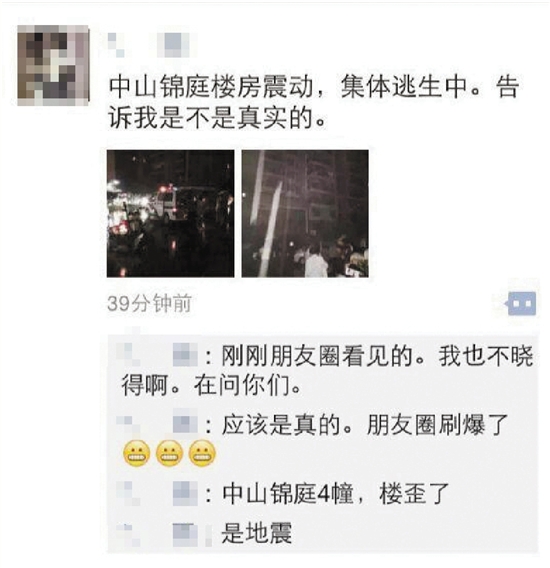Reply to comment 是地震
Image resolution: width=550 pixels, height=568 pixels.
[257, 533]
